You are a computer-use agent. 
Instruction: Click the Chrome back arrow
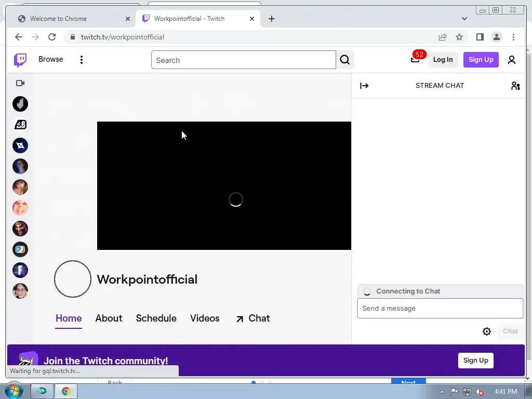click(x=19, y=37)
